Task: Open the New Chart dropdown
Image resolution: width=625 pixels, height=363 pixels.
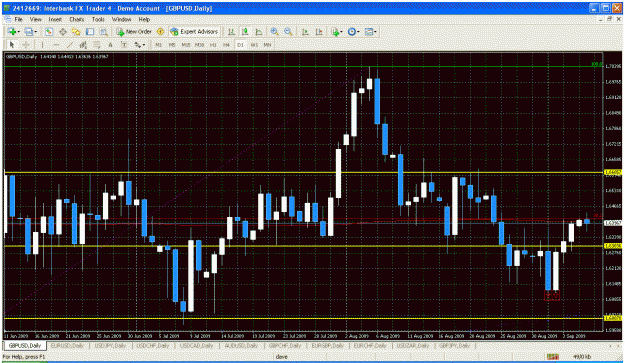Action: (x=14, y=32)
